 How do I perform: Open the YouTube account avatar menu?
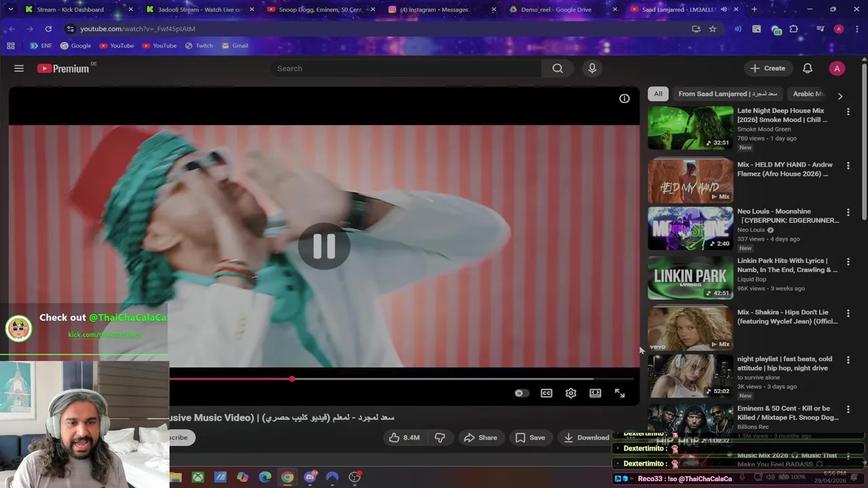[x=837, y=68]
